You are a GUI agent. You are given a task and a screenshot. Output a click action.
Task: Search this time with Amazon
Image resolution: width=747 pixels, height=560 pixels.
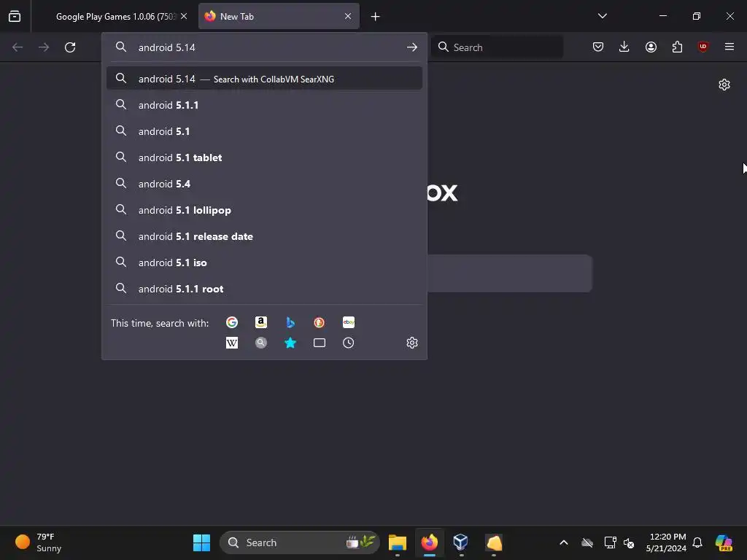(261, 322)
